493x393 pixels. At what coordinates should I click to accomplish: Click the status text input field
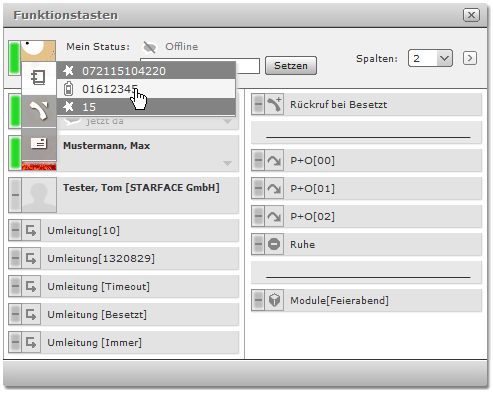[x=247, y=66]
